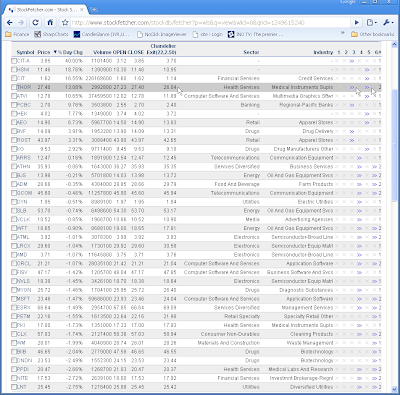This screenshot has width=400, height=395.
Task: Expand the bookmarks bar overflow chevron
Action: coord(342,33)
